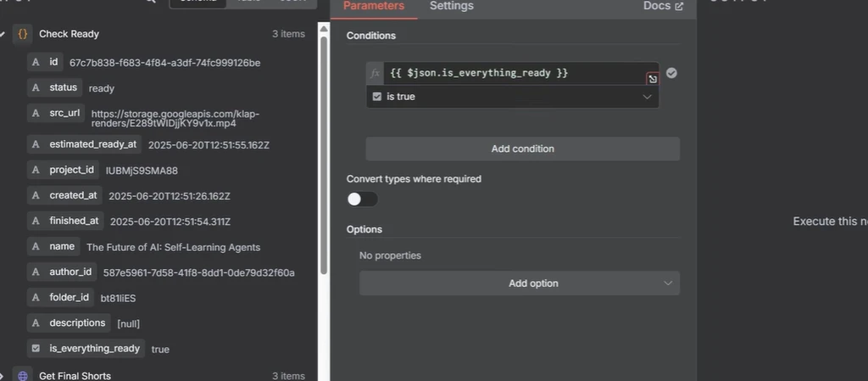Screen dimensions: 868x381
Task: Click the fx expression icon
Action: click(375, 73)
